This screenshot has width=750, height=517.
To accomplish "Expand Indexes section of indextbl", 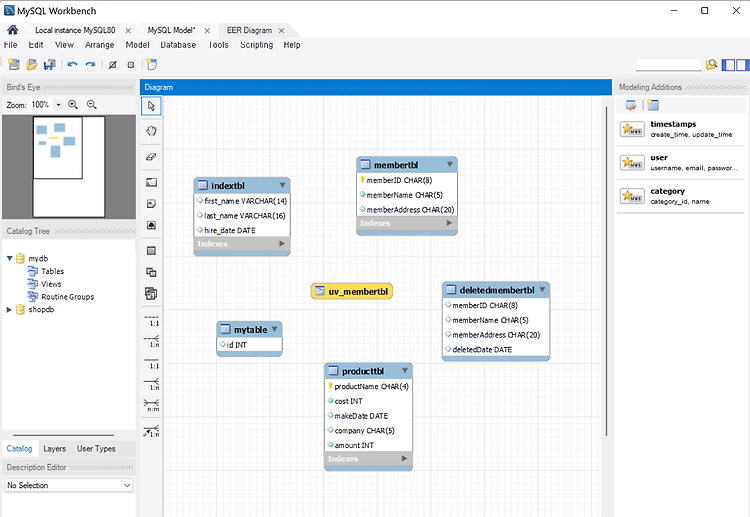I will coord(282,243).
